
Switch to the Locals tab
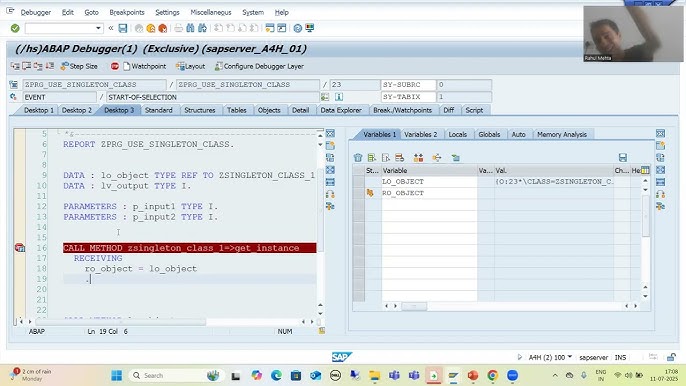pos(458,134)
